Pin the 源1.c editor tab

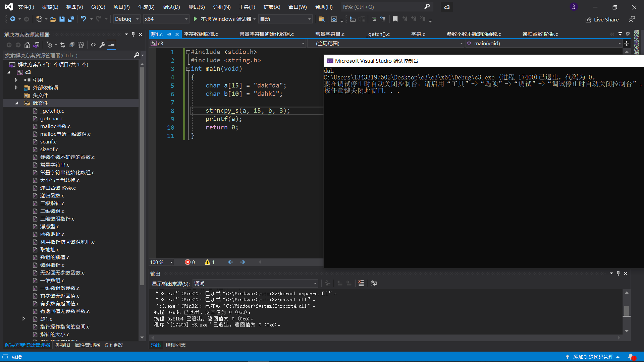pyautogui.click(x=169, y=34)
